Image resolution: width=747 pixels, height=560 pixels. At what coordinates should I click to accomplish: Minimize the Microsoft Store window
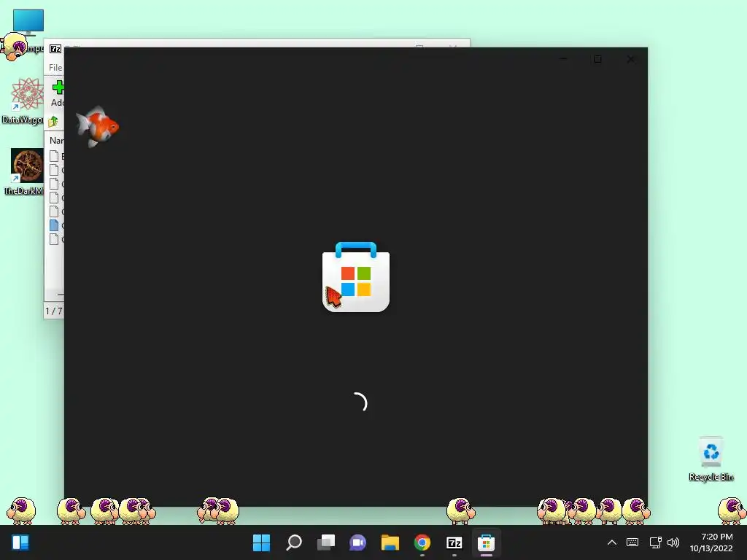(x=564, y=59)
